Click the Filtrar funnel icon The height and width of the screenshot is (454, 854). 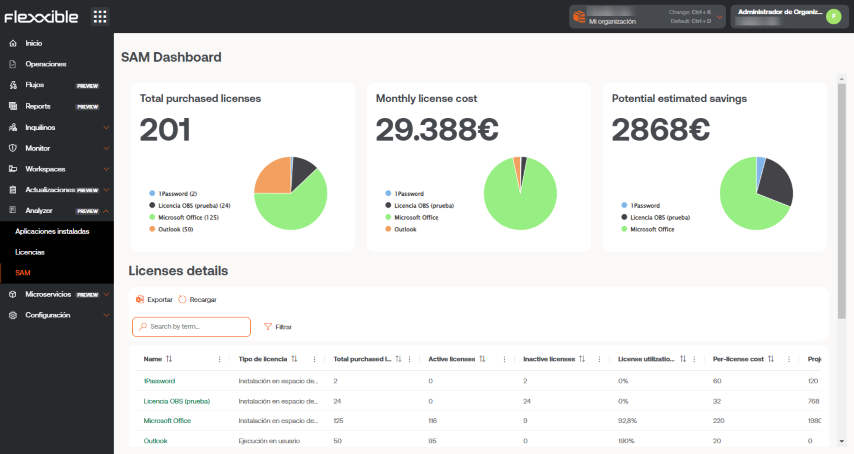point(268,327)
